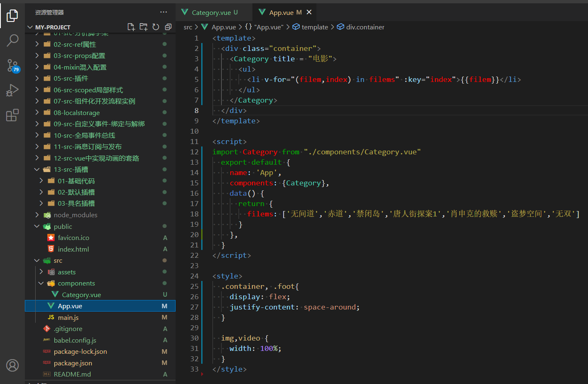This screenshot has width=588, height=384.
Task: Open the Accounts icon in activity bar
Action: tap(12, 365)
